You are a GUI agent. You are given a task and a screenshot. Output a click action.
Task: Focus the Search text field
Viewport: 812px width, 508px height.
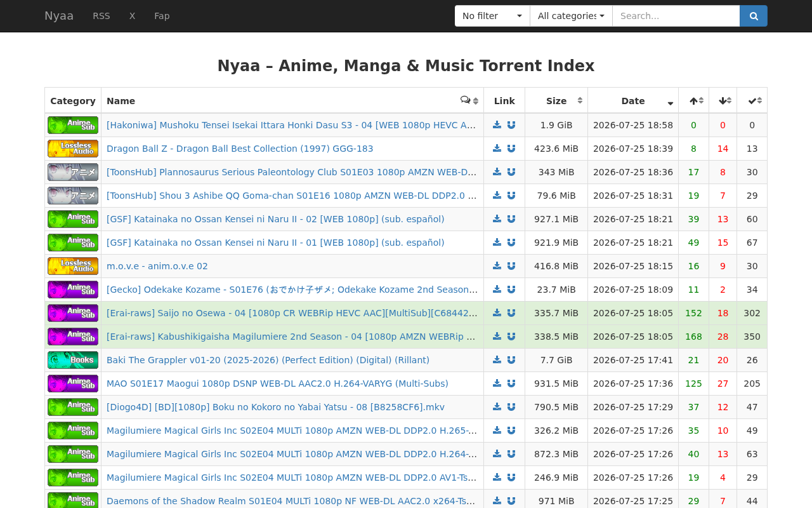pos(676,16)
